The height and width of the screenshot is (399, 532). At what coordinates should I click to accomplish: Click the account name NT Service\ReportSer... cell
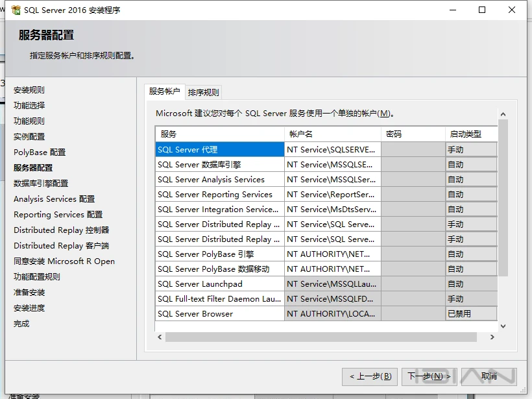(x=332, y=195)
